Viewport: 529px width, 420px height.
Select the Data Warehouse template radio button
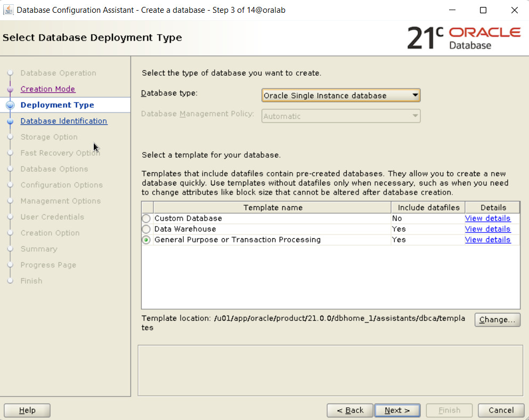[x=146, y=229]
